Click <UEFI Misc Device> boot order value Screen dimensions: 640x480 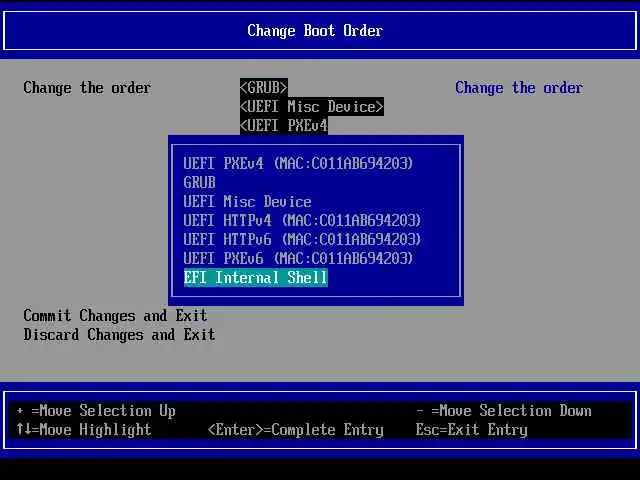coord(311,107)
